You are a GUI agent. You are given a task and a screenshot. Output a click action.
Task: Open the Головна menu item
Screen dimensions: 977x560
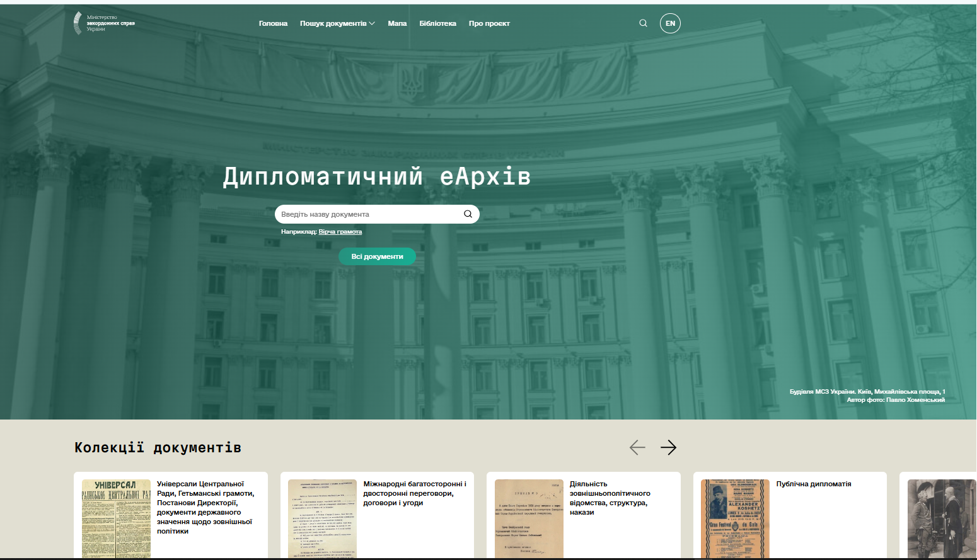(x=272, y=23)
